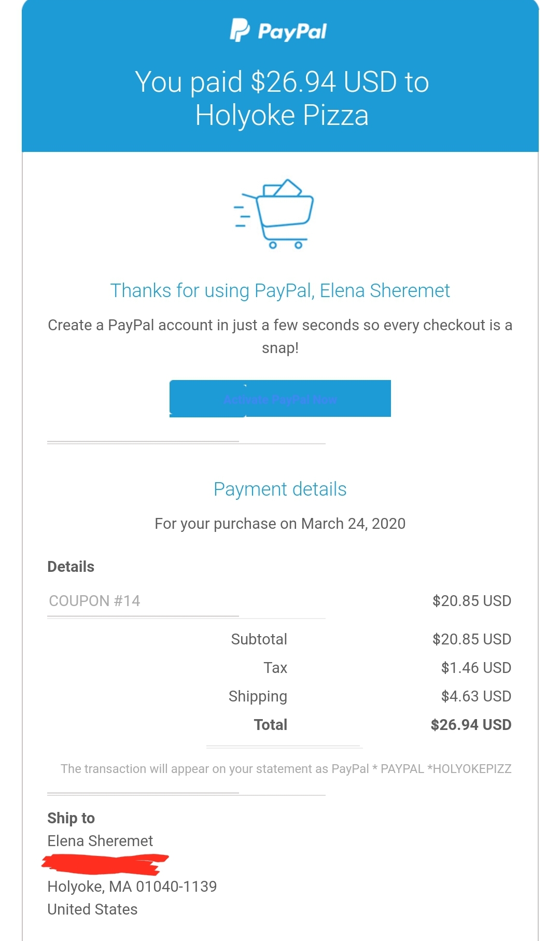
Task: Click the Payment details heading
Action: point(280,489)
